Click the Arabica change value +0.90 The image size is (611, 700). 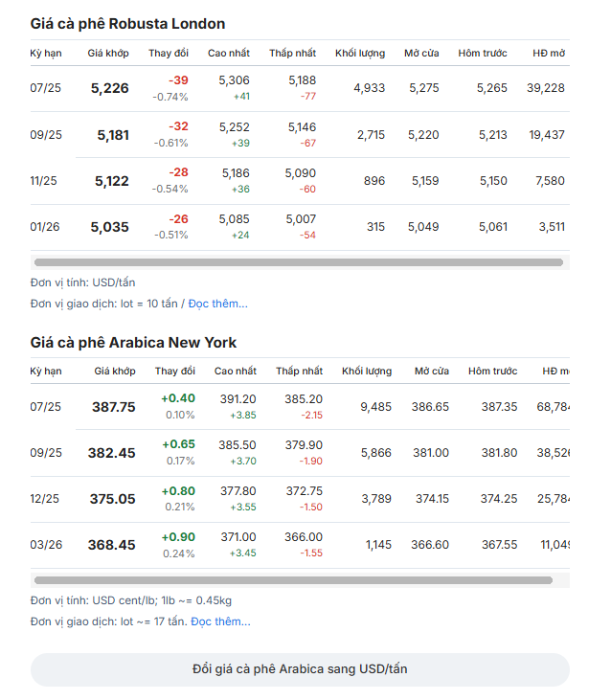(178, 537)
